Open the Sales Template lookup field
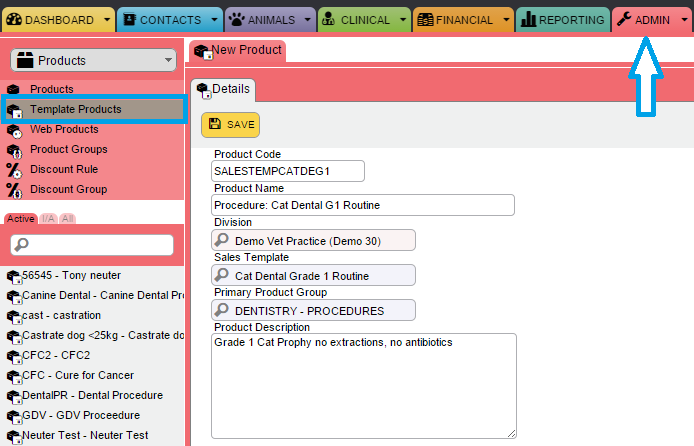 [x=313, y=275]
